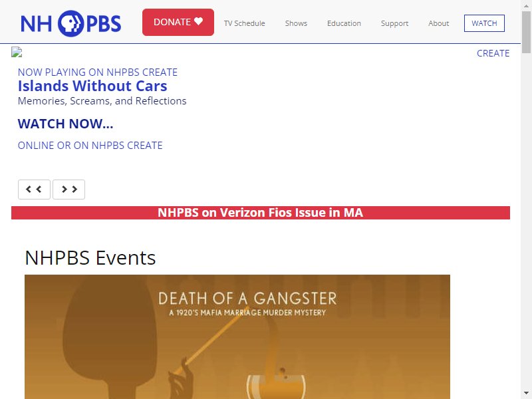
Task: Click the scrollbar down arrow
Action: [x=526, y=394]
